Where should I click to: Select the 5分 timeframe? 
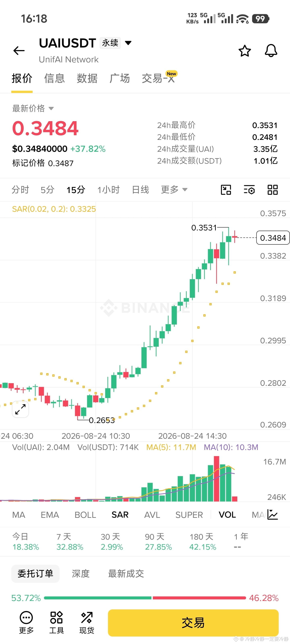(x=48, y=190)
